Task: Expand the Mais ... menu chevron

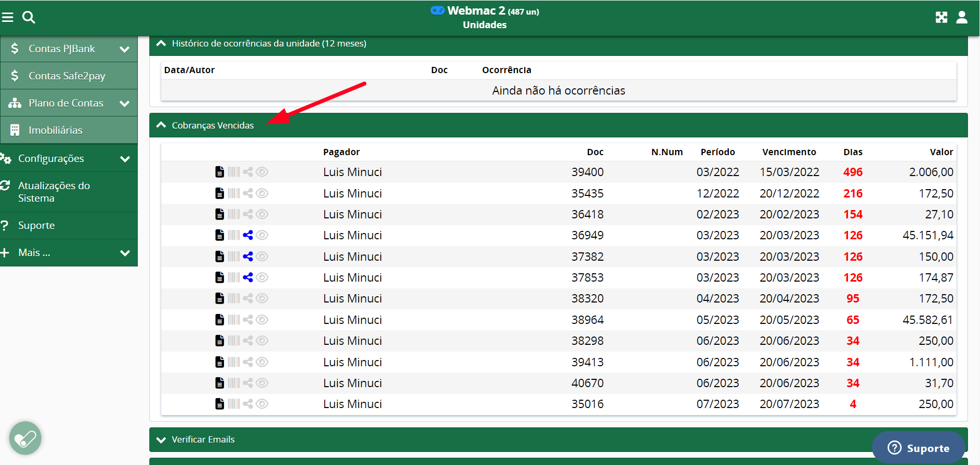Action: pyautogui.click(x=125, y=253)
